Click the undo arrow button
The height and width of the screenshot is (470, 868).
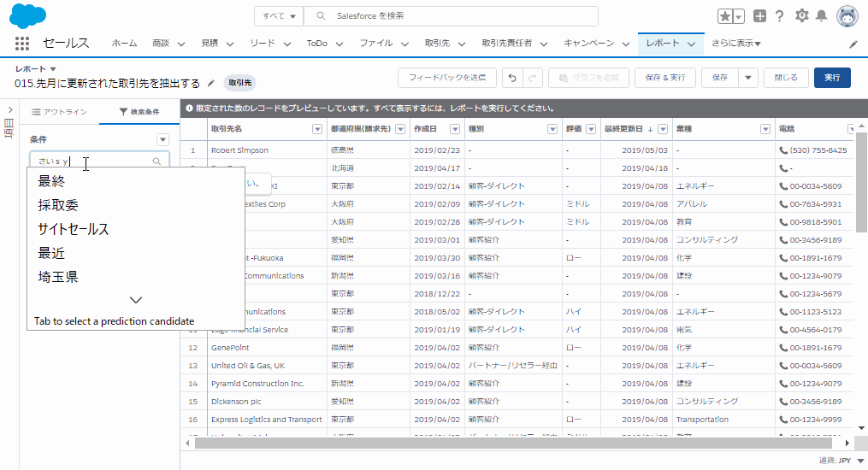(512, 78)
